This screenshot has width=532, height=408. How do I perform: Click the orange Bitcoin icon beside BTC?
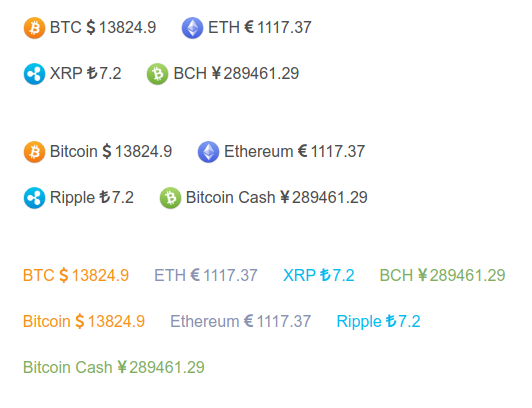pyautogui.click(x=34, y=28)
